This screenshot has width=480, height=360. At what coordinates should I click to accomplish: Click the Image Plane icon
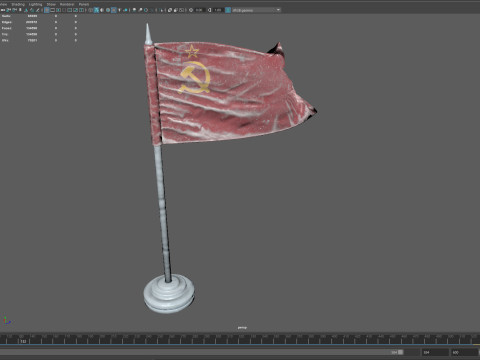click(x=26, y=10)
